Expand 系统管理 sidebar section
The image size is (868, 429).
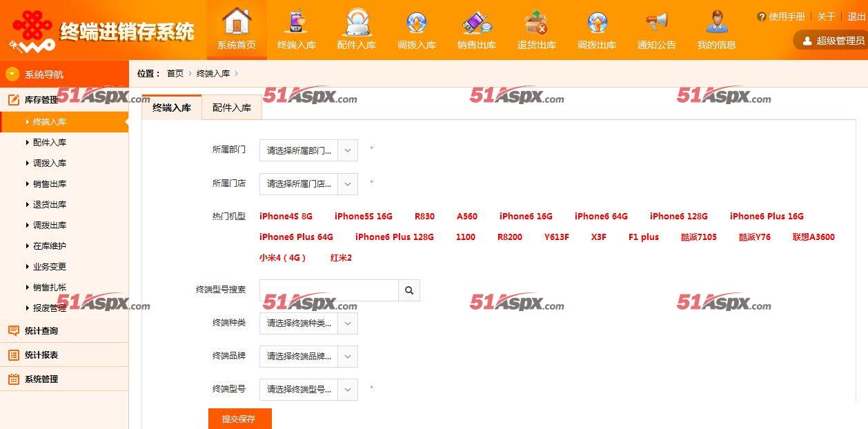64,379
